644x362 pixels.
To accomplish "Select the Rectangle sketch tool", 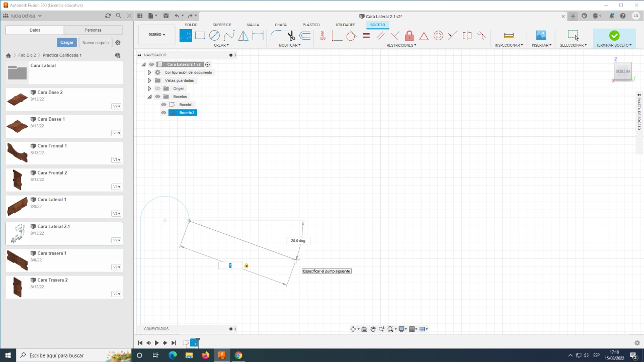I will pos(200,36).
